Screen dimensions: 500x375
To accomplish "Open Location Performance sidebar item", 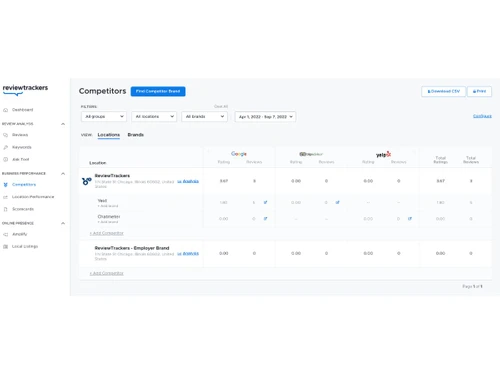I will [x=33, y=197].
